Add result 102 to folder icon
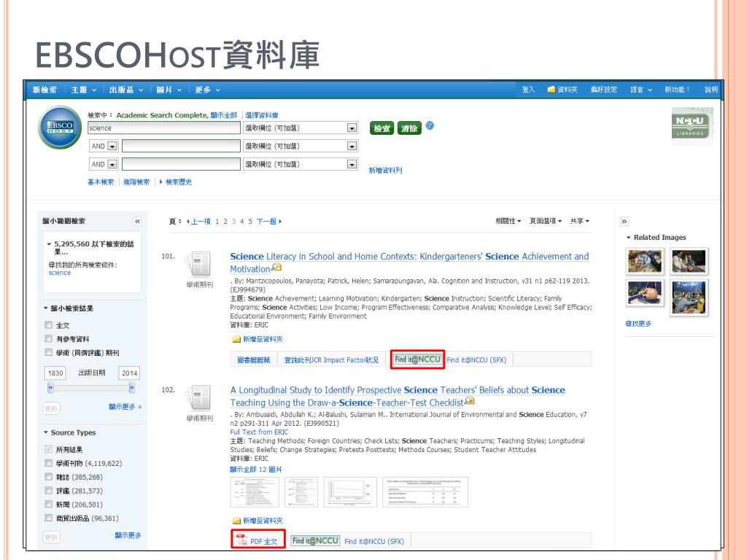The width and height of the screenshot is (747, 560). click(x=236, y=521)
